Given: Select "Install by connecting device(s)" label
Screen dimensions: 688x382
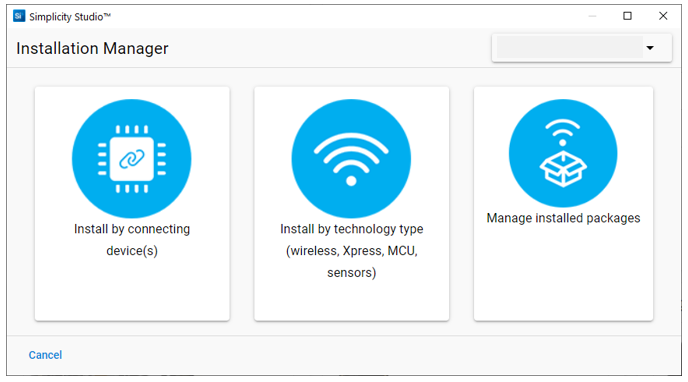Looking at the screenshot, I should [x=132, y=240].
